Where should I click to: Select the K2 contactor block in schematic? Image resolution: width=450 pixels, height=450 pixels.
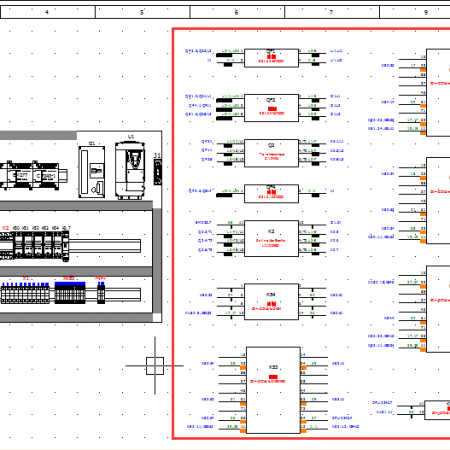pyautogui.click(x=271, y=238)
